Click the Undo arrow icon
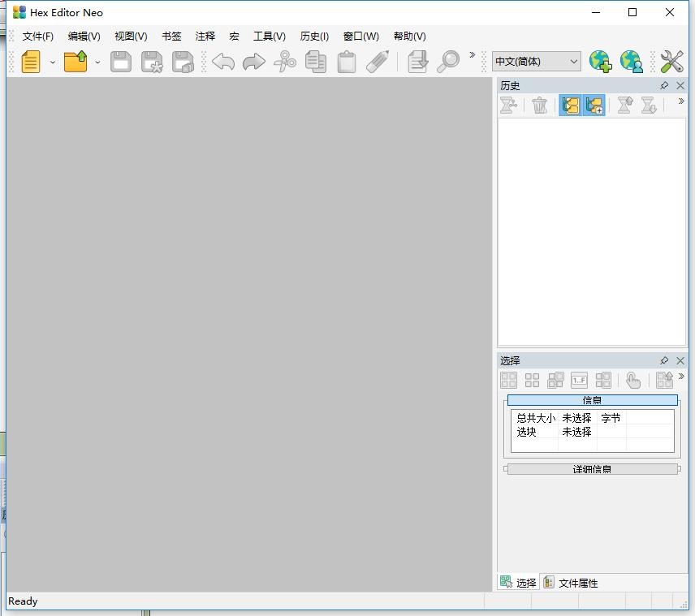This screenshot has height=616, width=695. 223,62
